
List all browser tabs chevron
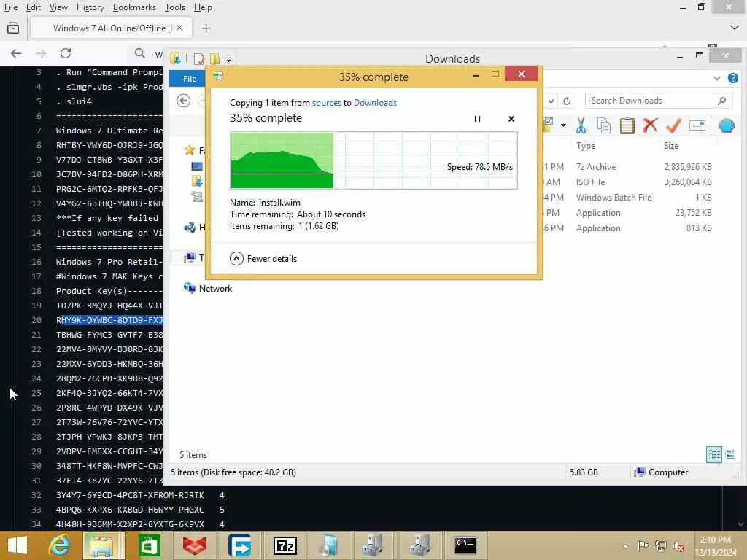pyautogui.click(x=734, y=28)
